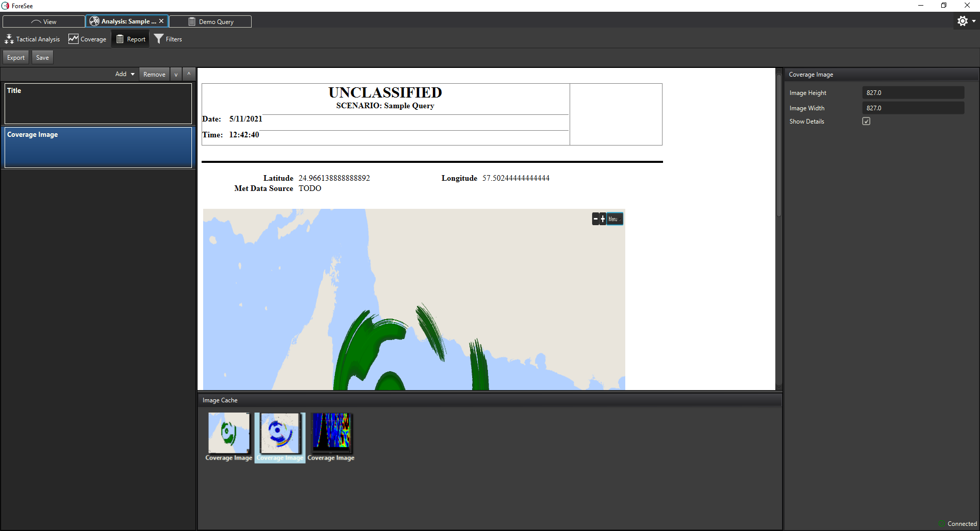Open the Filters funnel tool

click(168, 39)
